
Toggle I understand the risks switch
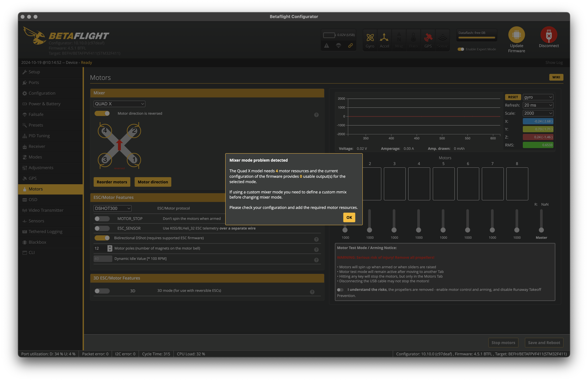(x=340, y=290)
